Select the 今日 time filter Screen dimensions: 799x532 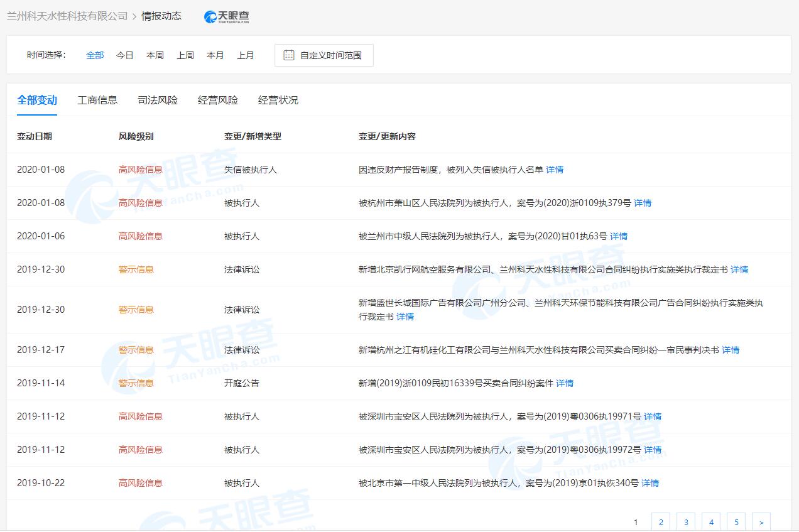point(125,55)
